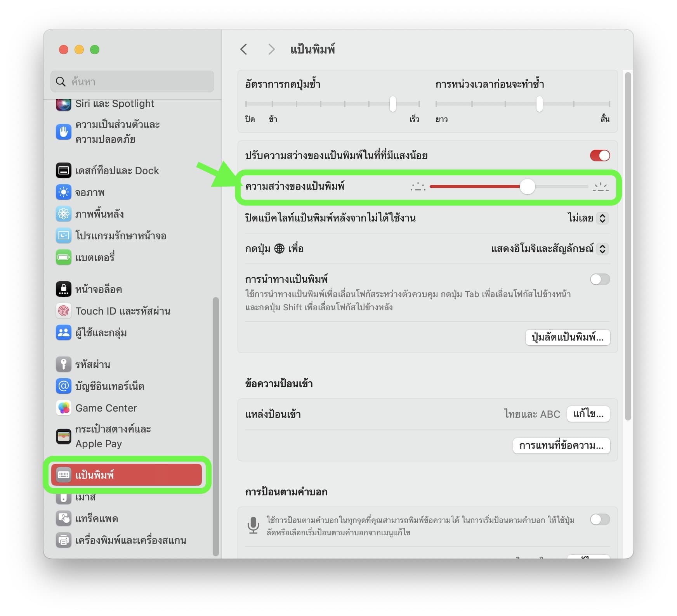Screen dimensions: 677x616
Task: Open the Battery (แบตเตอรี่) sidebar icon
Action: point(63,257)
